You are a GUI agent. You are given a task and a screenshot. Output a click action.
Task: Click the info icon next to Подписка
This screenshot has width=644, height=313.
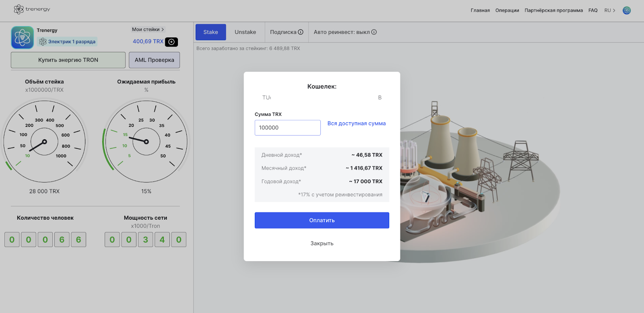(x=301, y=32)
